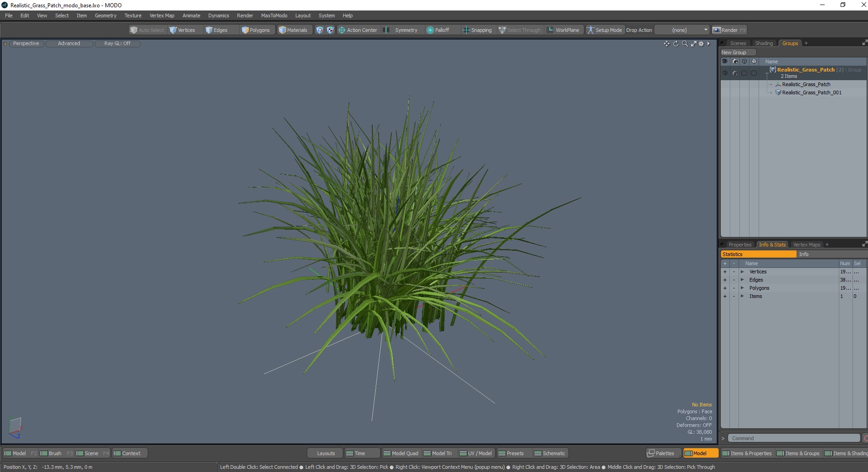
Task: Select Materials selection mode
Action: tap(293, 30)
